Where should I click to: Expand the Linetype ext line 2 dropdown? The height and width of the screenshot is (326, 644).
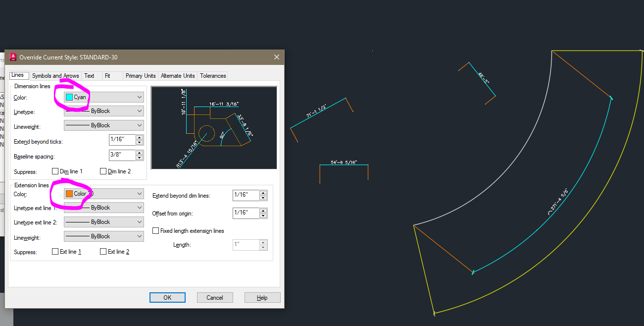pos(139,221)
